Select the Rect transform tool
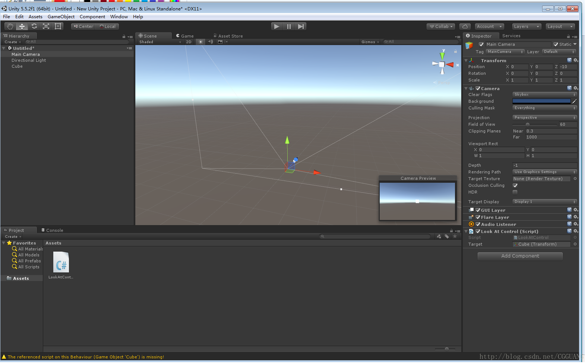Viewport: 588px width, 364px height. [x=58, y=26]
